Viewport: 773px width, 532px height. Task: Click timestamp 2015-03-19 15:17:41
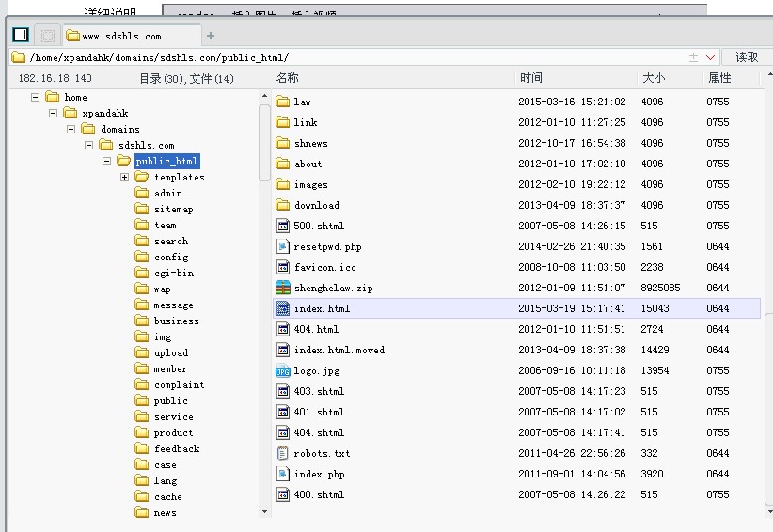point(572,308)
